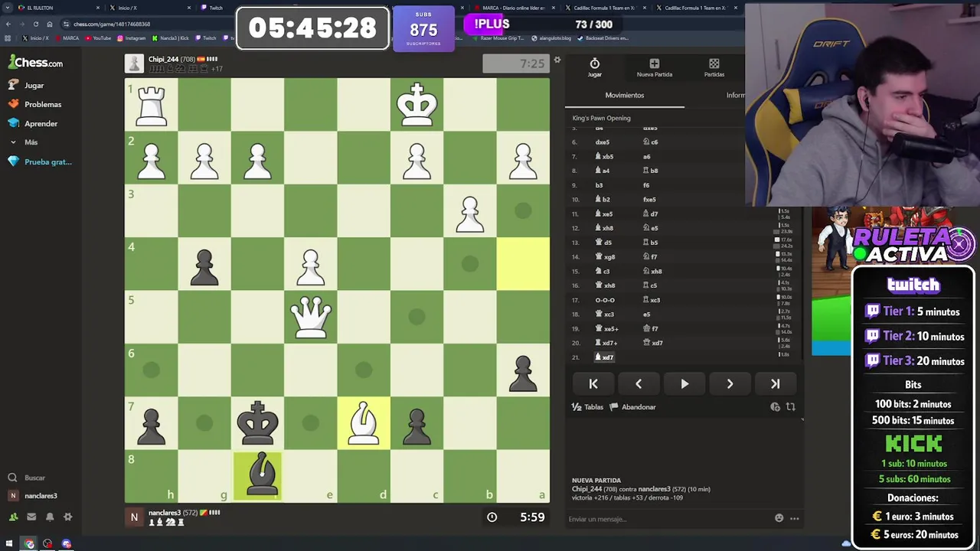
Task: Open the chat emoji picker
Action: [779, 518]
